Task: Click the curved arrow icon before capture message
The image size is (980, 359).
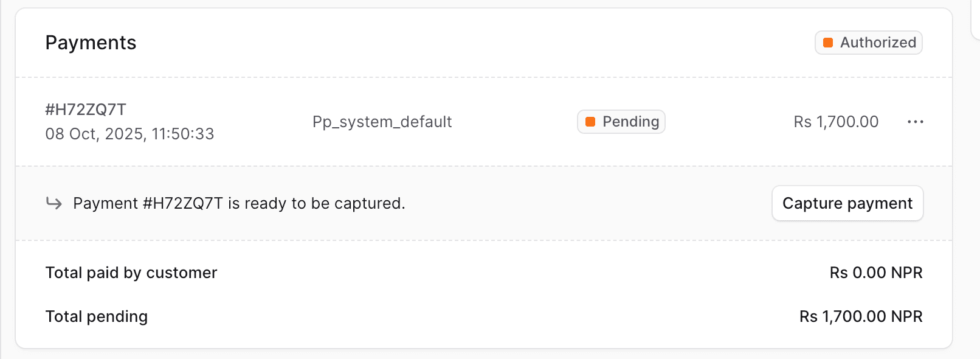Action: 53,203
